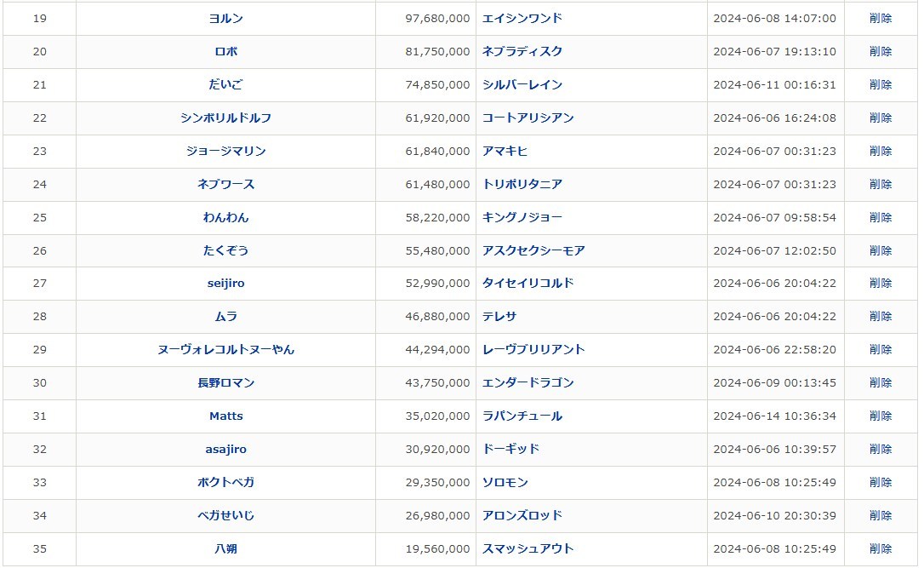This screenshot has height=568, width=924.
Task: Open horse link アロンズロッド
Action: [x=522, y=515]
